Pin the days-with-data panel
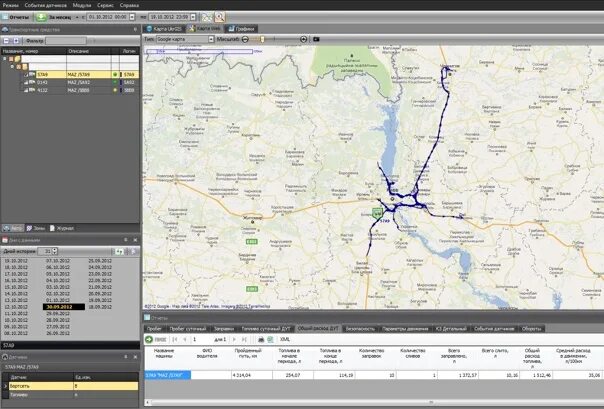The width and height of the screenshot is (604, 409). [126, 240]
